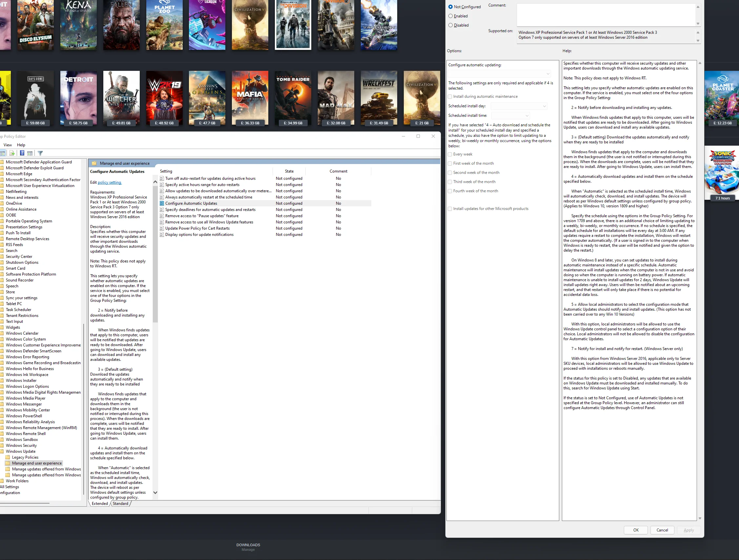Expand the Scheduled install time dropdown
The height and width of the screenshot is (560, 739).
point(510,115)
